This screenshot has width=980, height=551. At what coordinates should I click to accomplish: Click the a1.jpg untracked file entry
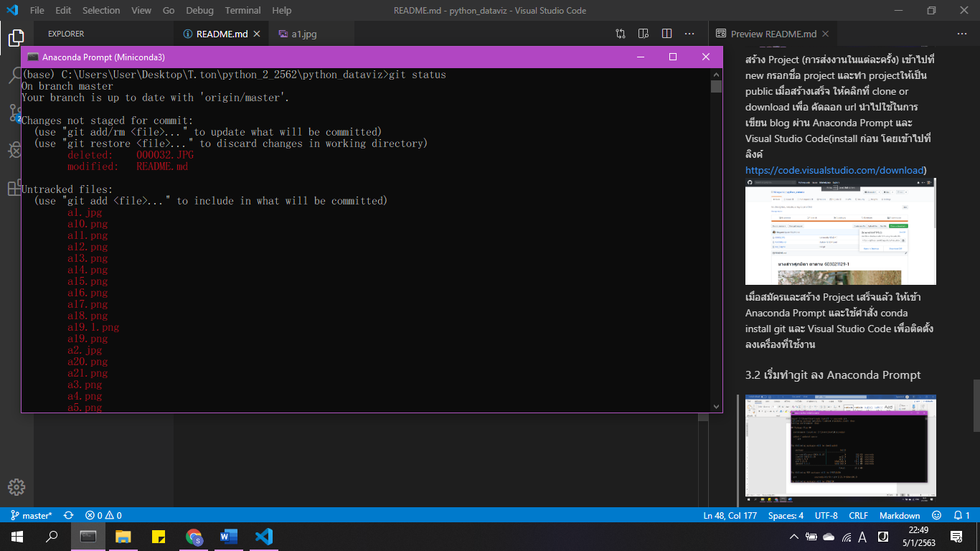(x=85, y=212)
